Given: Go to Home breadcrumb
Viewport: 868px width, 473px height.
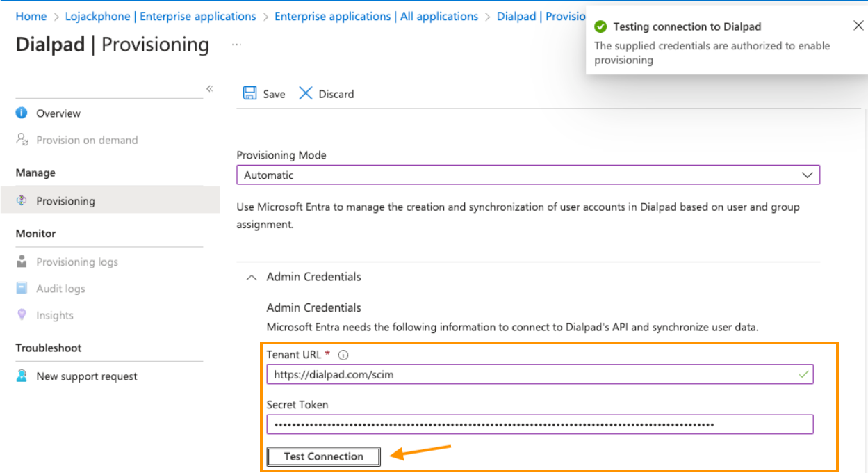Looking at the screenshot, I should (31, 16).
